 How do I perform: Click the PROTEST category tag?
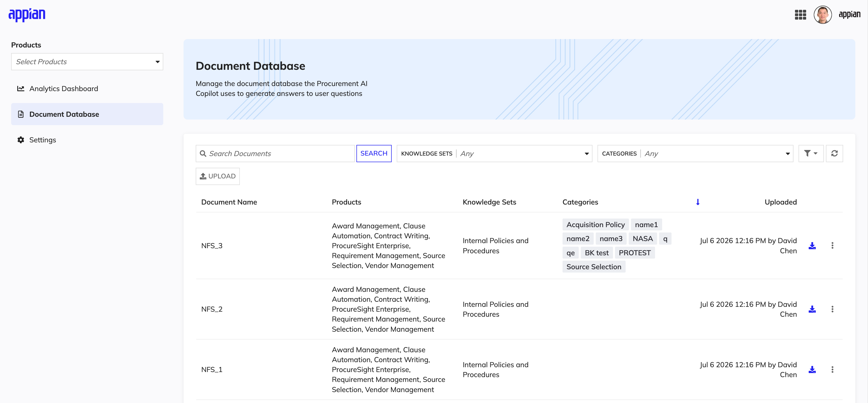[635, 253]
